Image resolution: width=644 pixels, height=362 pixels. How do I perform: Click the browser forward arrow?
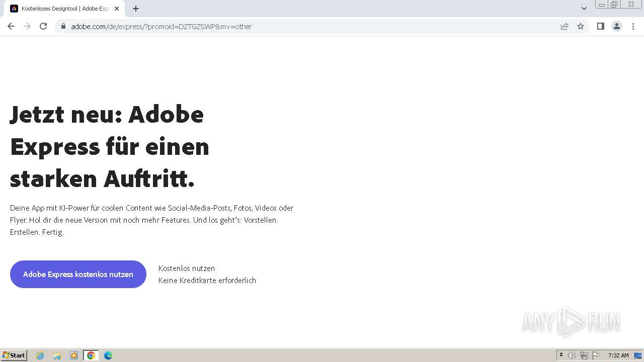(27, 26)
